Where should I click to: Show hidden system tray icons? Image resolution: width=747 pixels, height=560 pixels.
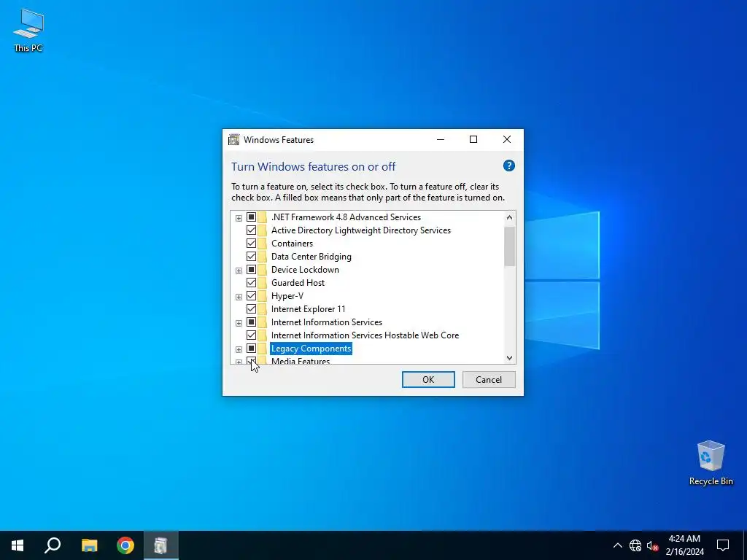617,545
